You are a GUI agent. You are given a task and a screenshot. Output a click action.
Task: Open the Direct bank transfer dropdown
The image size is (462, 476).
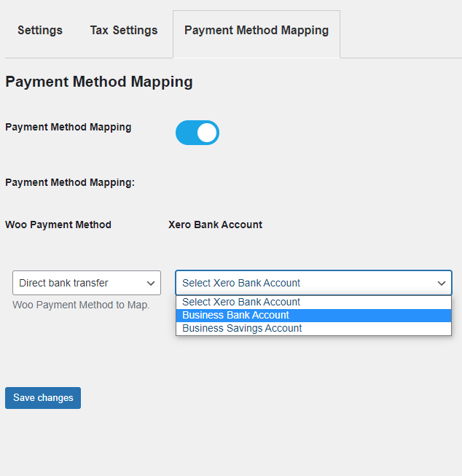[87, 283]
